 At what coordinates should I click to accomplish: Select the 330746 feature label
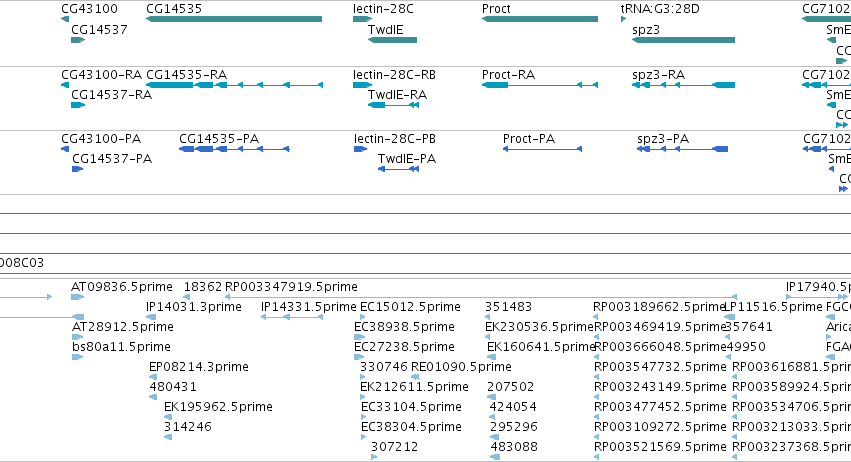pos(384,366)
